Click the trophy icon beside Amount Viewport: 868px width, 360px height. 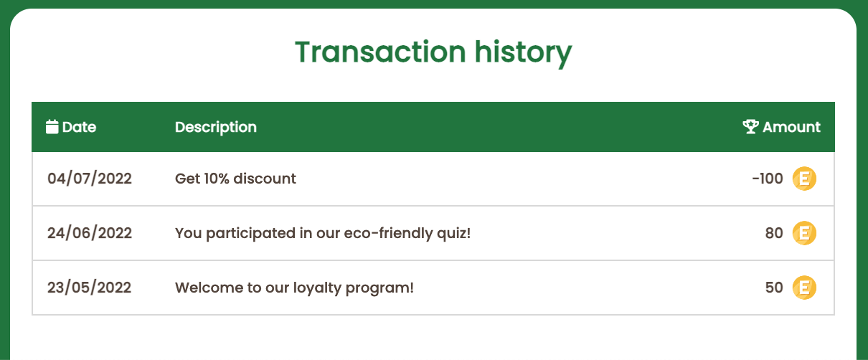pos(750,127)
